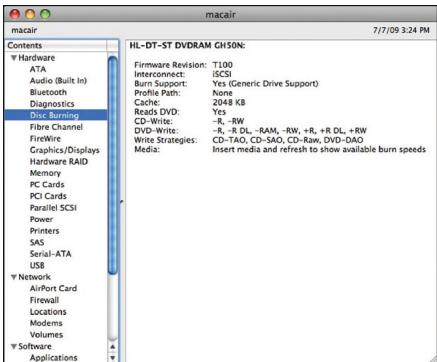
Task: Click the sidebar scroll down arrow
Action: click(x=113, y=357)
